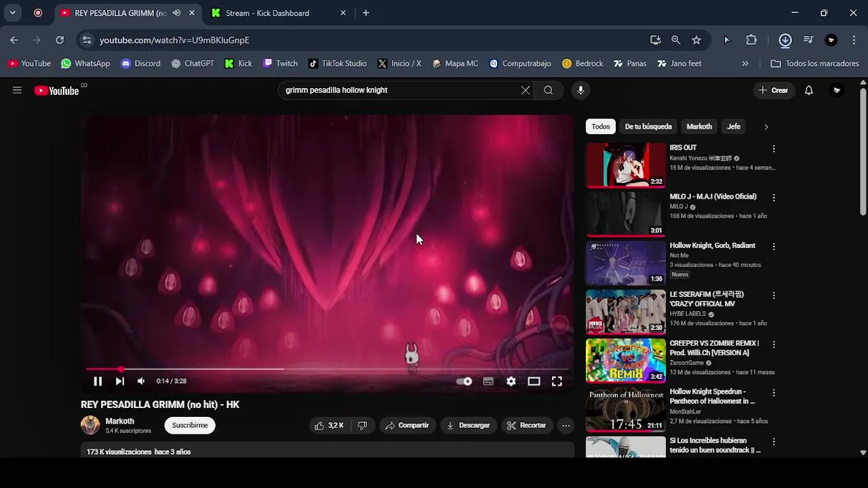Open the media control button in toolbar
The image size is (868, 488).
pyautogui.click(x=808, y=40)
